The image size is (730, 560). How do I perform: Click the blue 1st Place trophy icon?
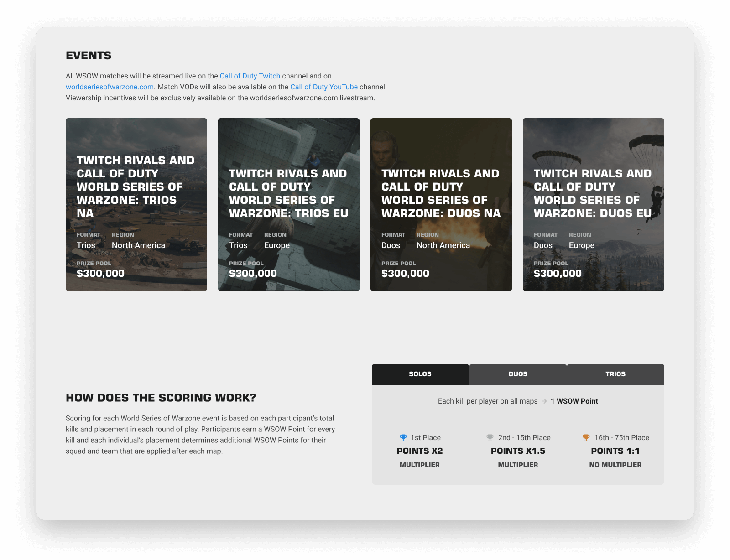pyautogui.click(x=403, y=438)
